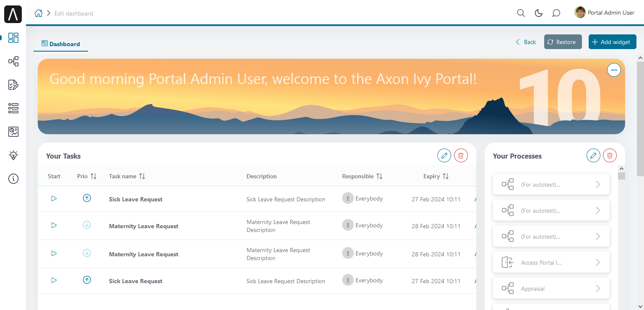Click Your Processes scrollbar thumb
Screen dimensions: 644x310
coord(622,176)
